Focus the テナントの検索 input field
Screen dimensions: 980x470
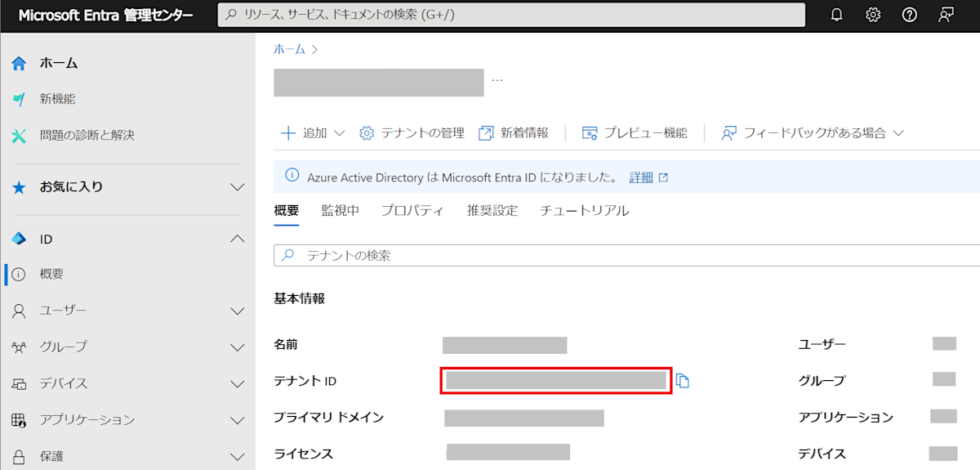tap(626, 256)
